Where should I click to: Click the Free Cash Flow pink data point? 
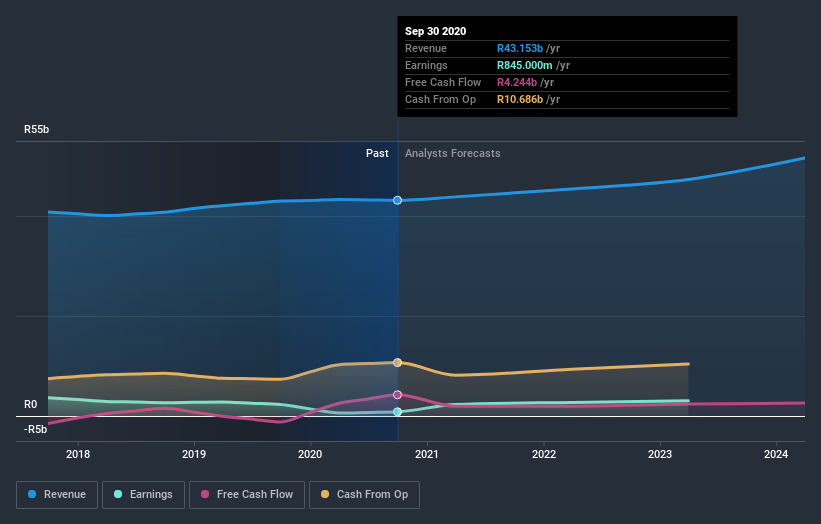point(397,395)
